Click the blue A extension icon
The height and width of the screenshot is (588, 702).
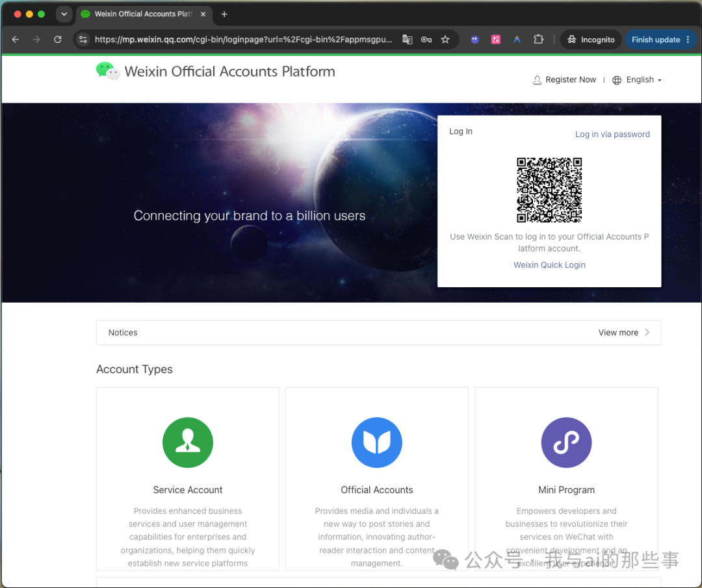click(x=517, y=40)
